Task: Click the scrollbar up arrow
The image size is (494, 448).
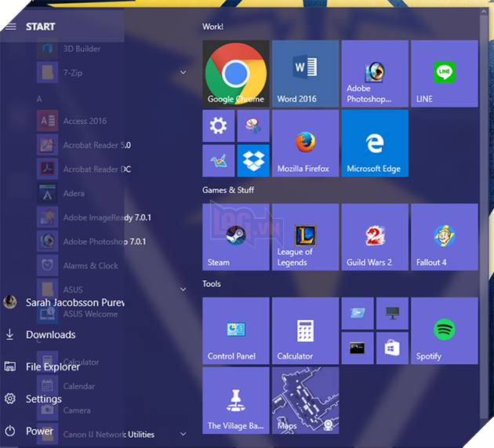Action: click(x=484, y=11)
